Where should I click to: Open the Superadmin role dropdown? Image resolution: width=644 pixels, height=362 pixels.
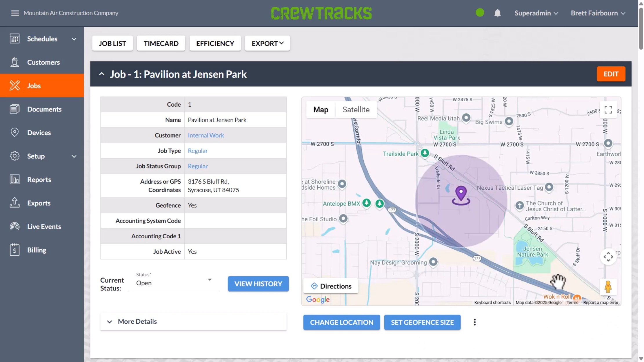[x=536, y=13]
